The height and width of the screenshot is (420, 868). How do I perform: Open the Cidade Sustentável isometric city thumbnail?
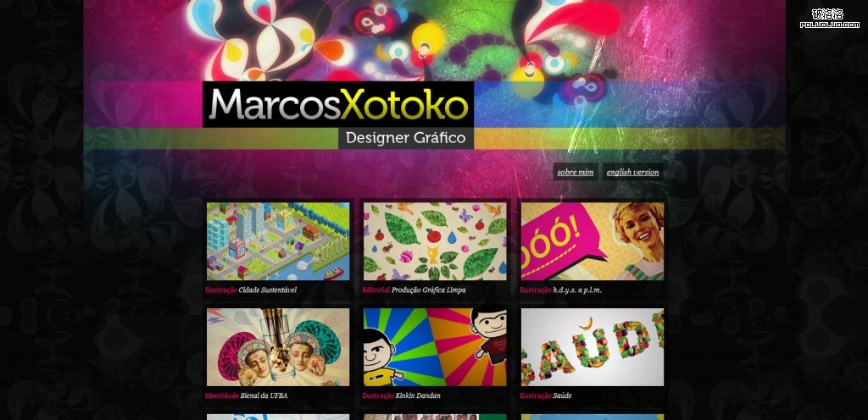tap(278, 241)
